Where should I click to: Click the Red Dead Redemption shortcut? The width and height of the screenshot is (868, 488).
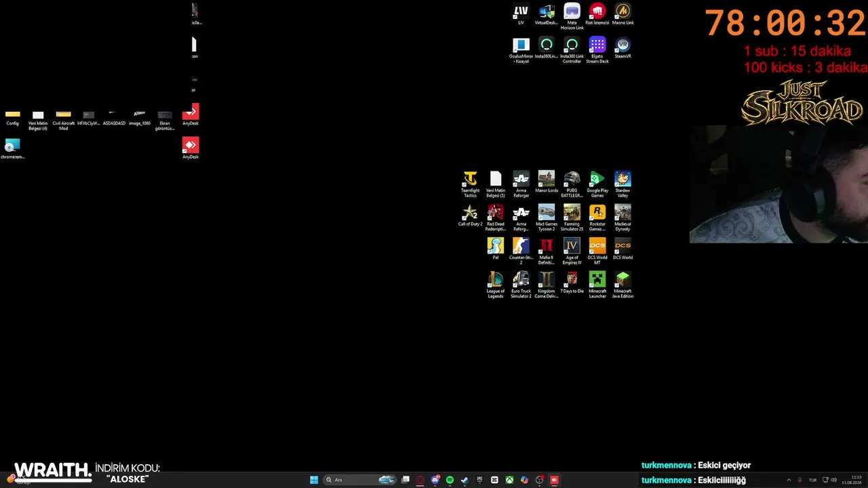click(x=496, y=218)
